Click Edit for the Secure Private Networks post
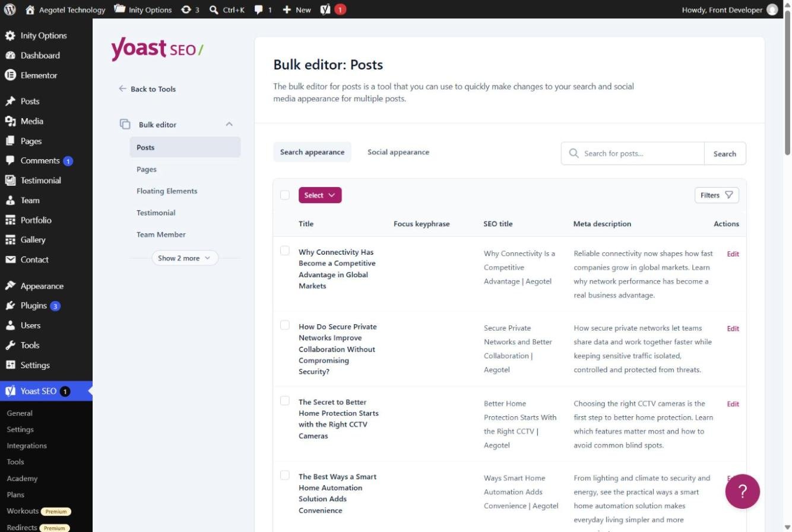The image size is (792, 532). coord(733,328)
